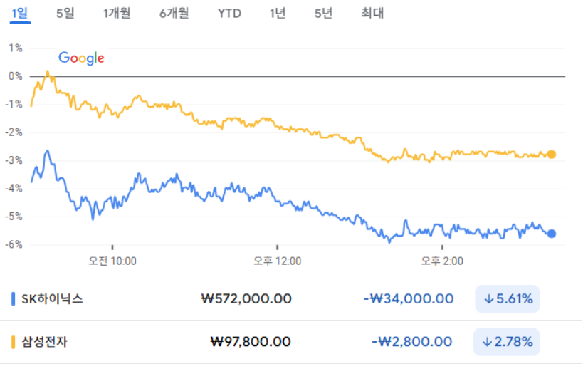
Task: Select the 5년 range tab
Action: (323, 13)
